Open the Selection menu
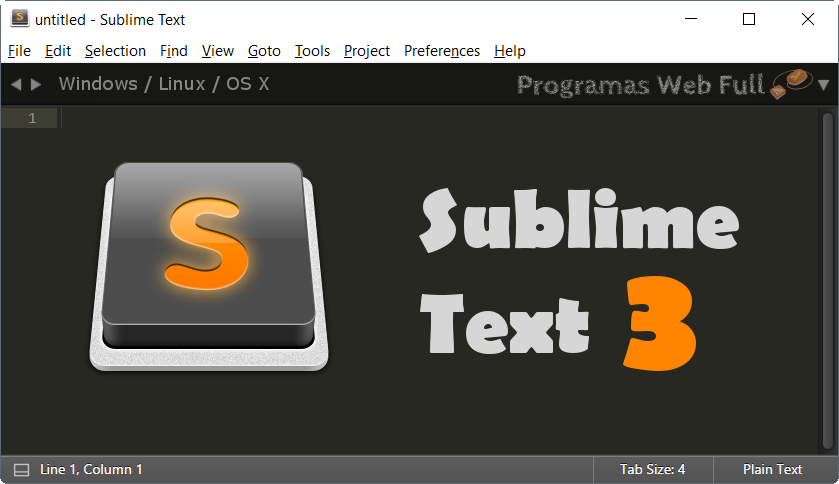The image size is (839, 484). (116, 51)
